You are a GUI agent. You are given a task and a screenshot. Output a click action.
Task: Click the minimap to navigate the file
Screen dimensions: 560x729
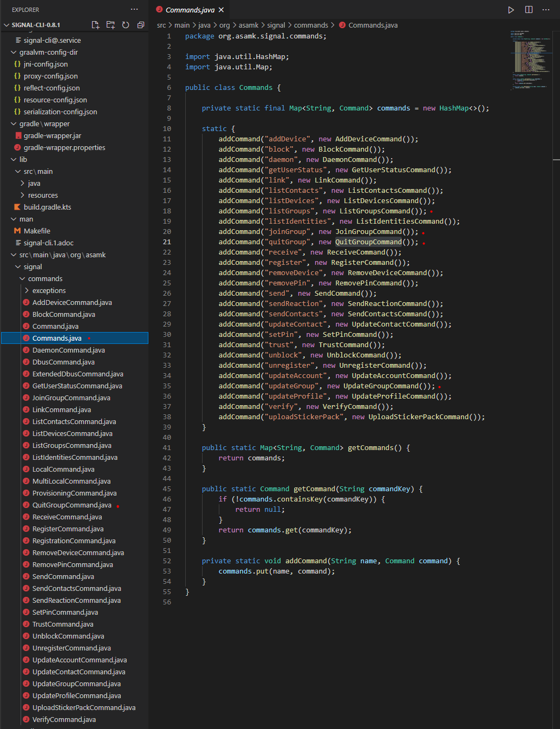click(528, 60)
